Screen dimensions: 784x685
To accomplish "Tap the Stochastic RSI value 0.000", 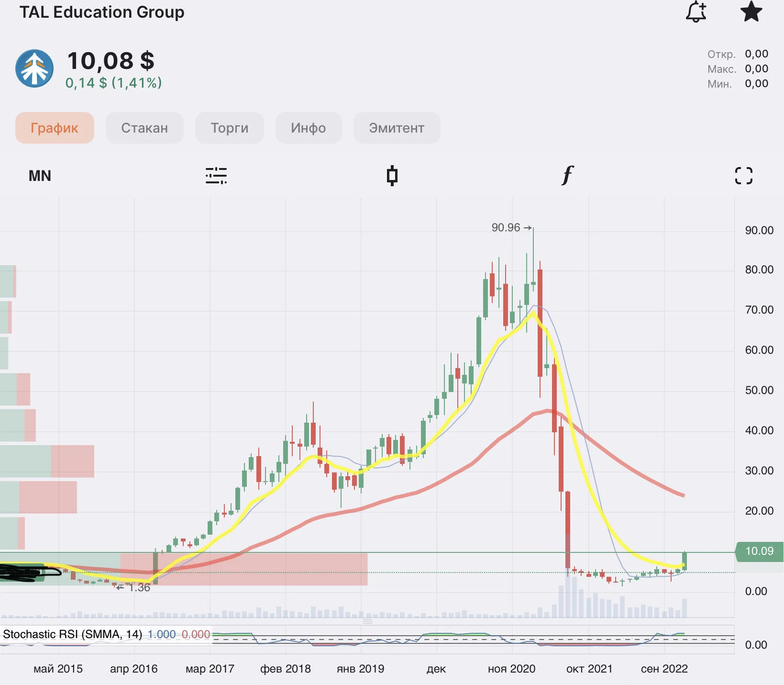I will 196,634.
